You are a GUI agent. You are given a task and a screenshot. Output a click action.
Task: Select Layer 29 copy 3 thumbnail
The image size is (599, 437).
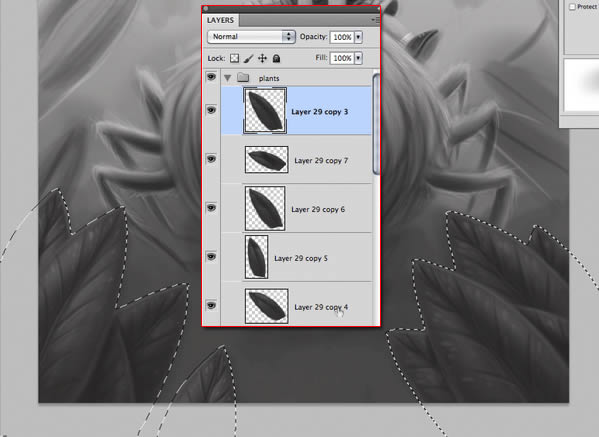pyautogui.click(x=265, y=111)
